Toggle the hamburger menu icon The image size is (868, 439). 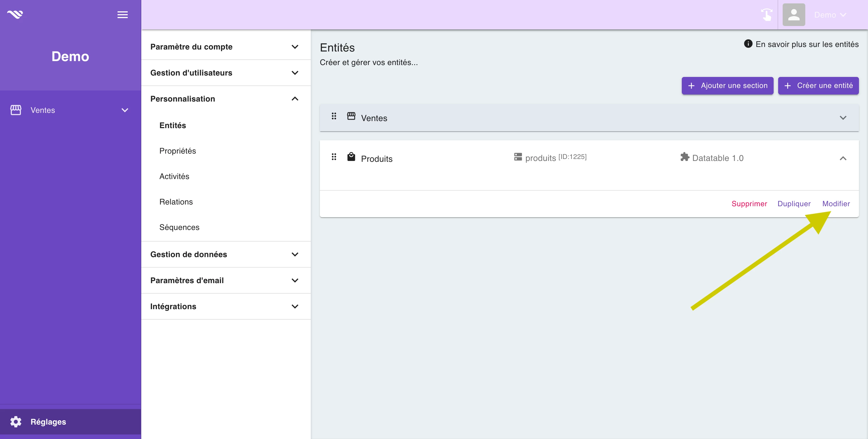122,15
